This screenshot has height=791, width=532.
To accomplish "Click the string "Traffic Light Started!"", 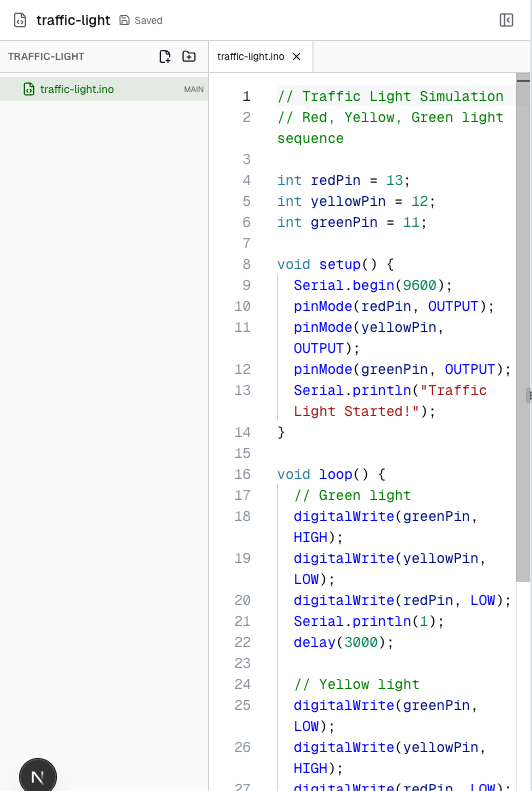I will click(x=390, y=401).
